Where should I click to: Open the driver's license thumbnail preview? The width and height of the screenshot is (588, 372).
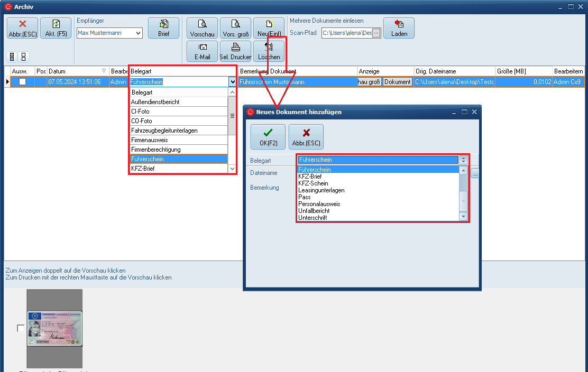[x=54, y=328]
